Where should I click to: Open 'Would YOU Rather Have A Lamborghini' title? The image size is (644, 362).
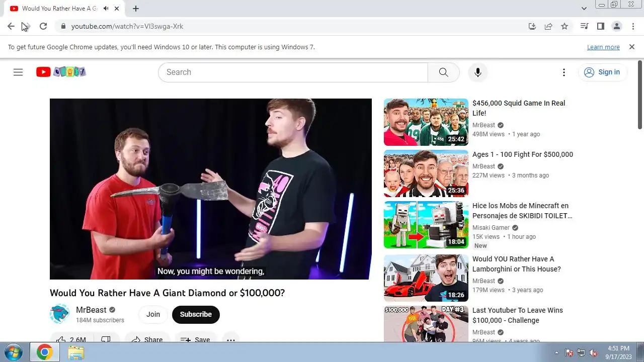[x=516, y=264]
